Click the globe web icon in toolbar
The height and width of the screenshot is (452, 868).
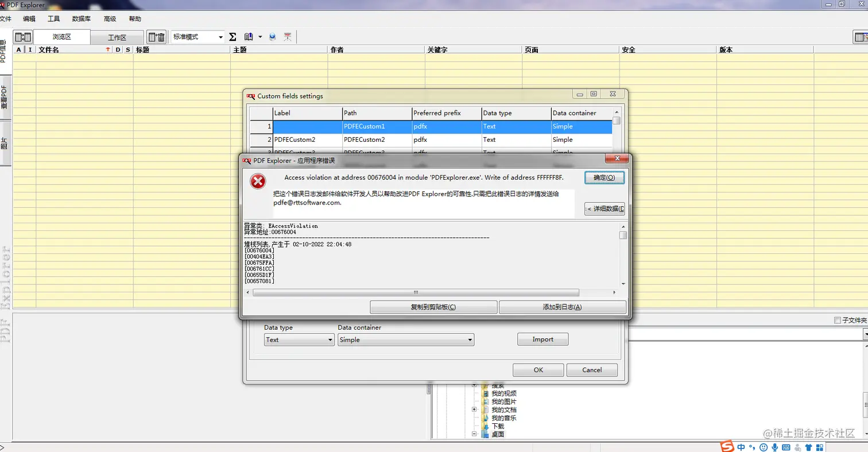(x=272, y=37)
